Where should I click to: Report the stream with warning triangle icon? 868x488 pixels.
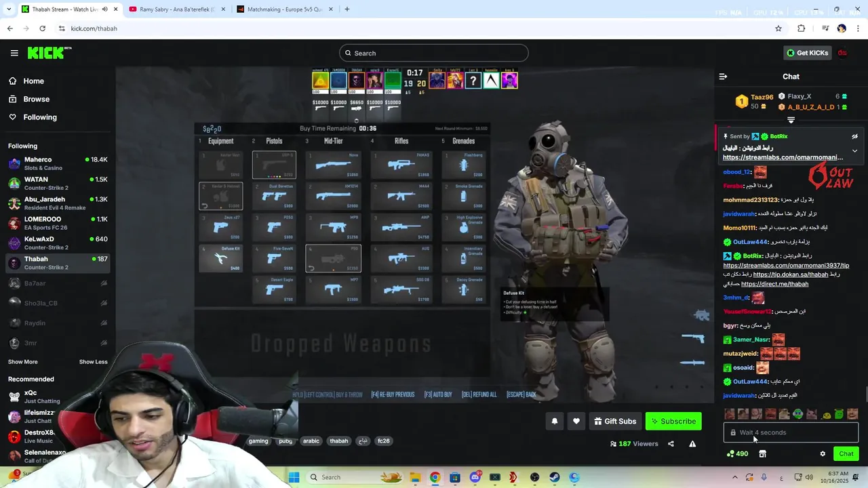(692, 444)
